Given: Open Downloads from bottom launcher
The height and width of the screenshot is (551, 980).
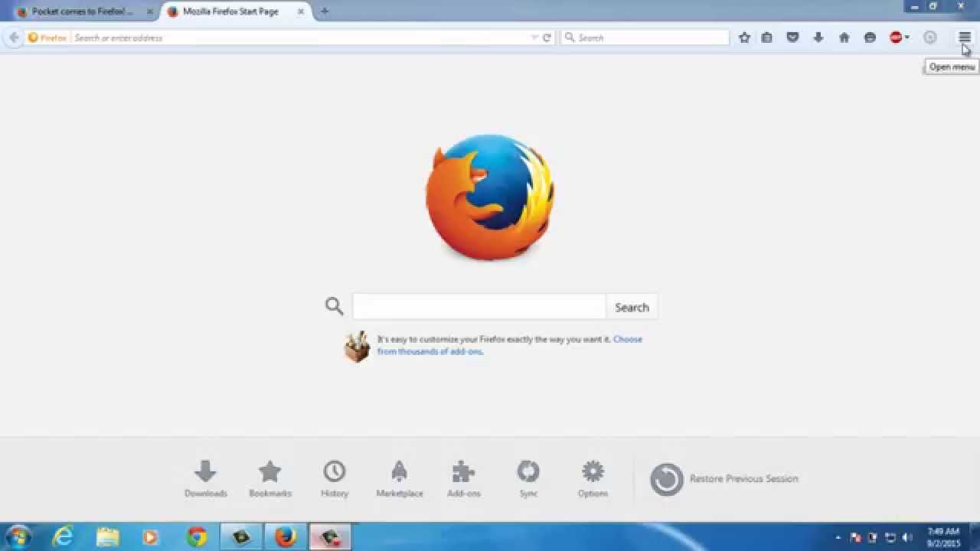Looking at the screenshot, I should [x=205, y=479].
